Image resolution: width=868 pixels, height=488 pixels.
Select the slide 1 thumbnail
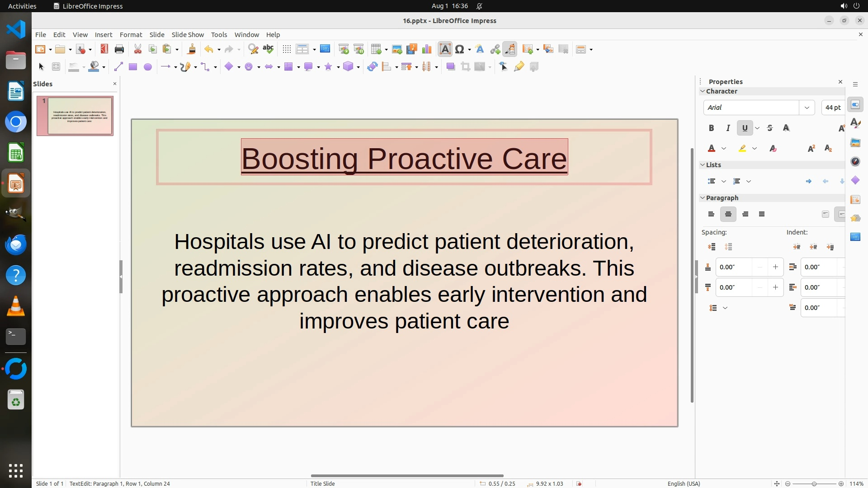click(x=75, y=116)
